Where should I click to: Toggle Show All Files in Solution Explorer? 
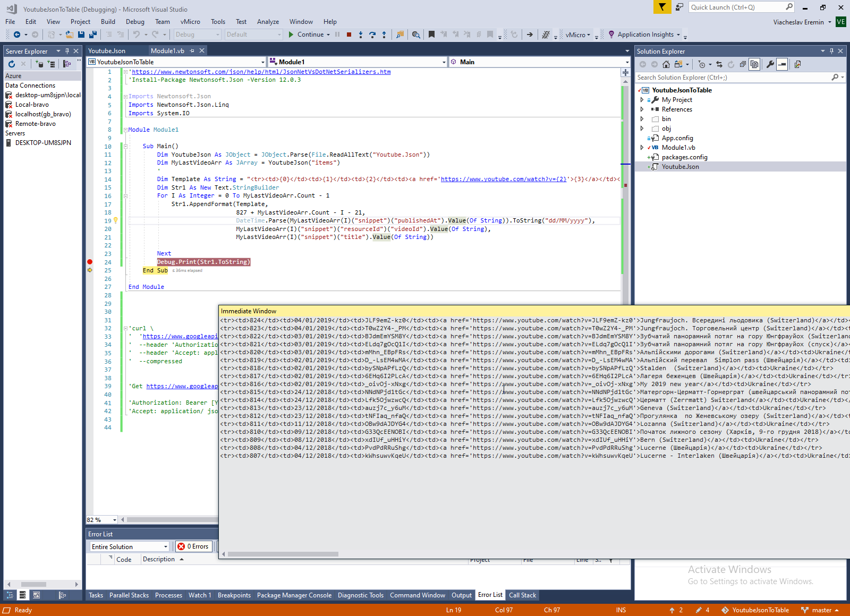[754, 64]
